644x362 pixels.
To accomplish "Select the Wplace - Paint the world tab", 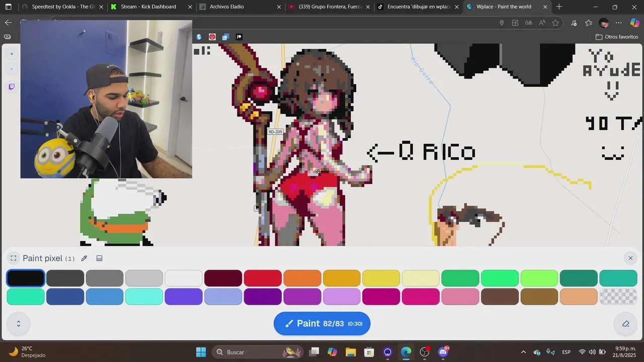I will (506, 7).
